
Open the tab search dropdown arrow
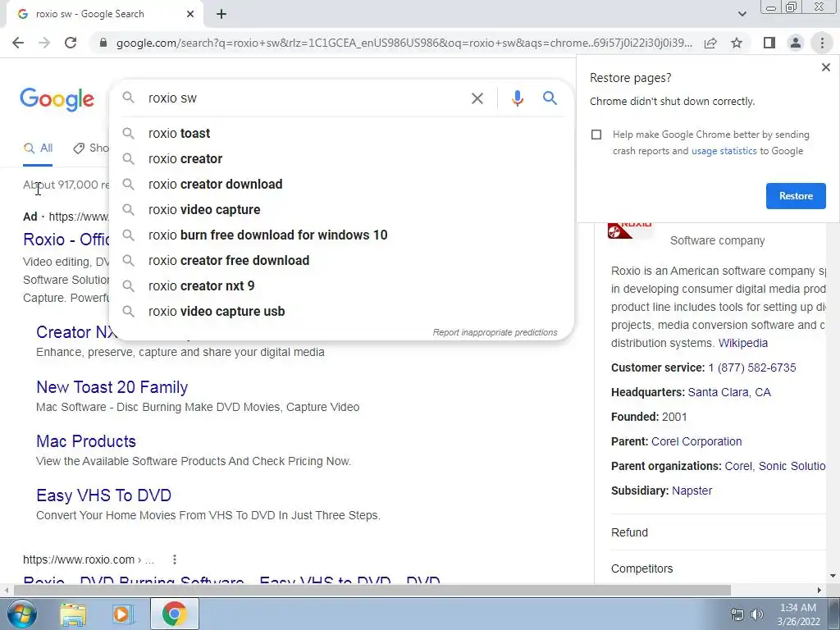point(742,14)
